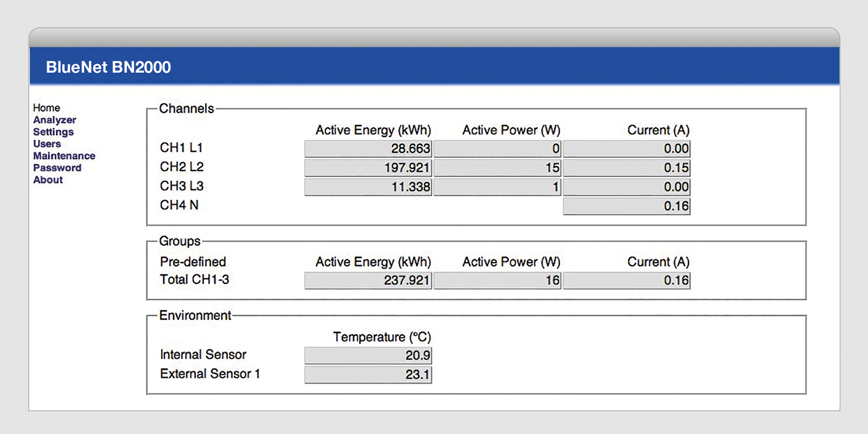Screen dimensions: 868x434
Task: Click Channels Active Energy (kWh) header
Action: [x=373, y=130]
